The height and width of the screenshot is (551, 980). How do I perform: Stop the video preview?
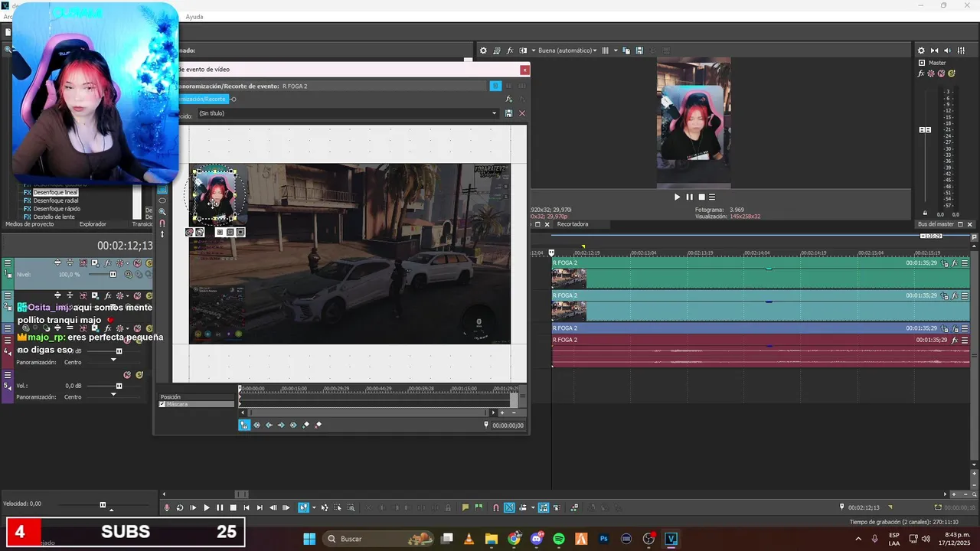pyautogui.click(x=701, y=197)
